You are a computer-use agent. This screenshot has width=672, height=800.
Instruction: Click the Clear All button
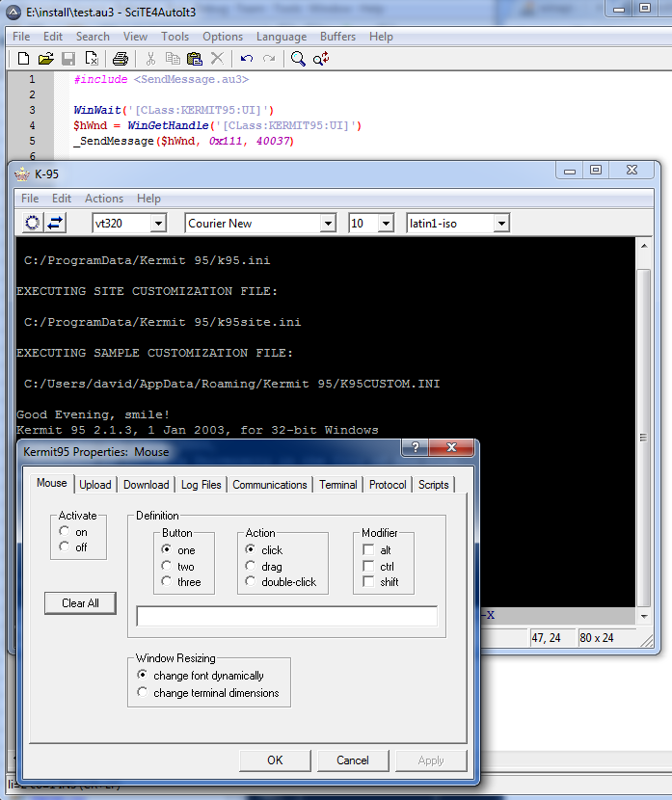click(80, 603)
